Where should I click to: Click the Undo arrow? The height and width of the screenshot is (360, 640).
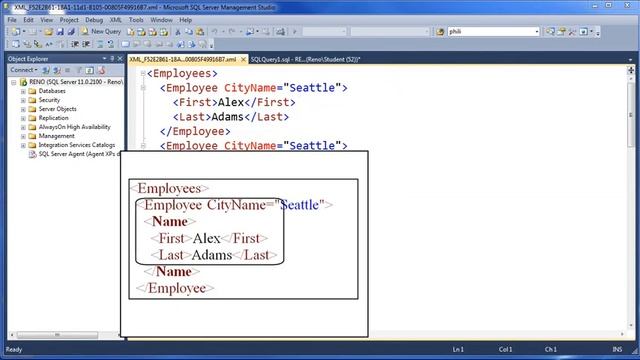point(214,31)
